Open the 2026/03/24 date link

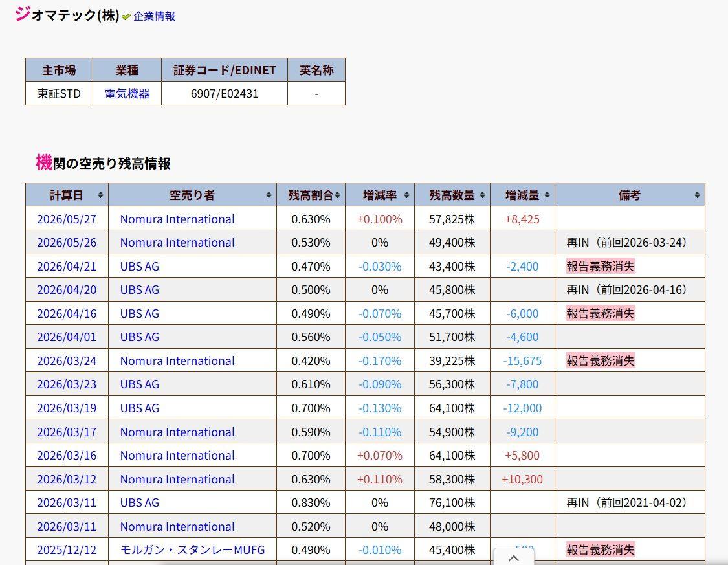67,361
